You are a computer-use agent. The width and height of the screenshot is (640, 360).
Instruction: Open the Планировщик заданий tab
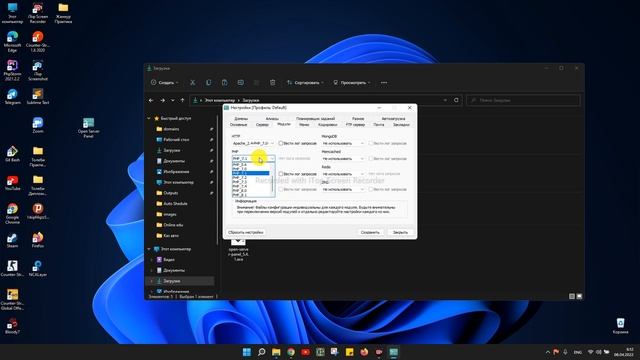[316, 118]
